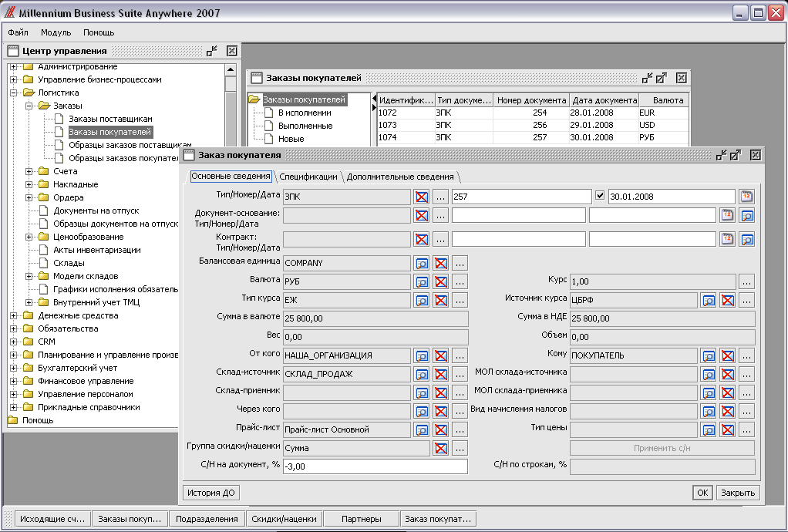The image size is (788, 532).
Task: Open lookup for Вид начисления налогов
Action: coord(709,412)
